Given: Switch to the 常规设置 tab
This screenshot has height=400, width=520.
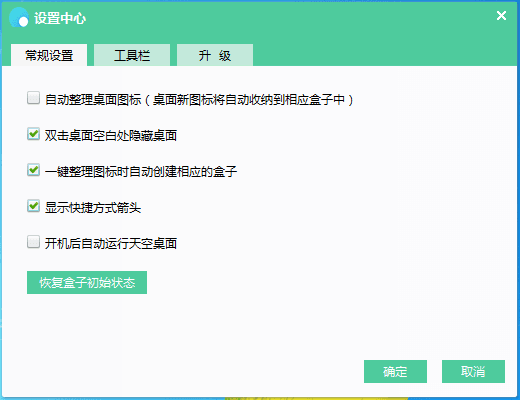Looking at the screenshot, I should [x=49, y=55].
